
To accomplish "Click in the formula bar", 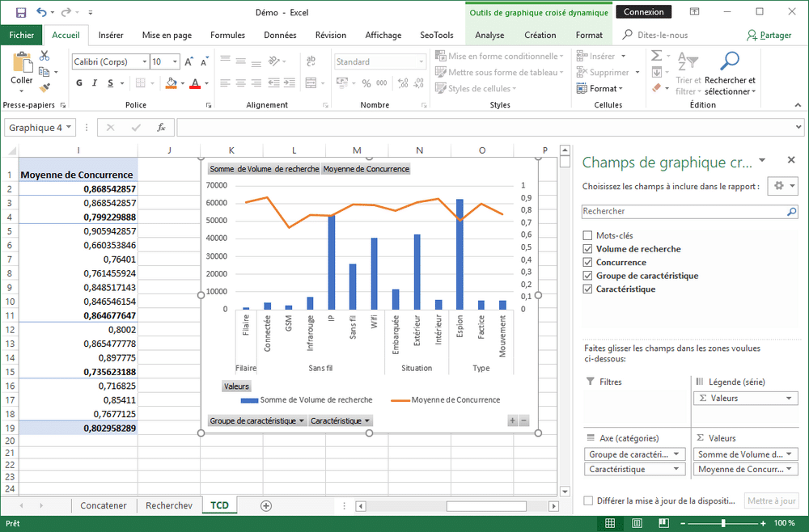I will (x=485, y=127).
